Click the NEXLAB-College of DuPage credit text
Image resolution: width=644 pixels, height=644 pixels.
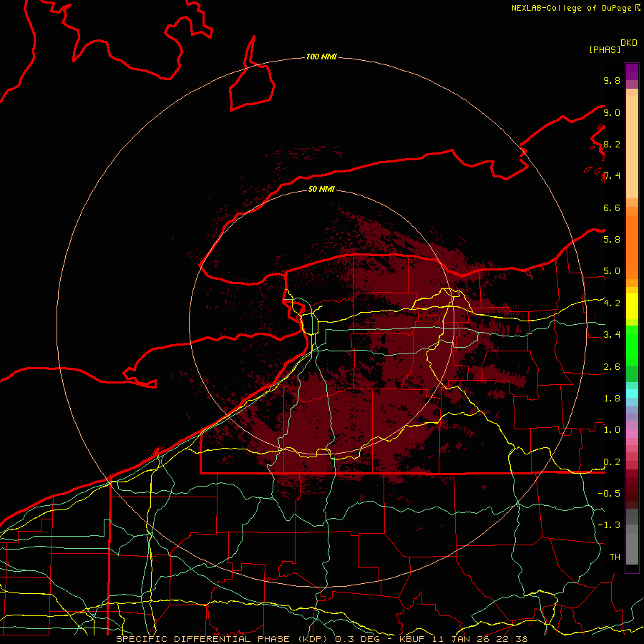[x=572, y=8]
